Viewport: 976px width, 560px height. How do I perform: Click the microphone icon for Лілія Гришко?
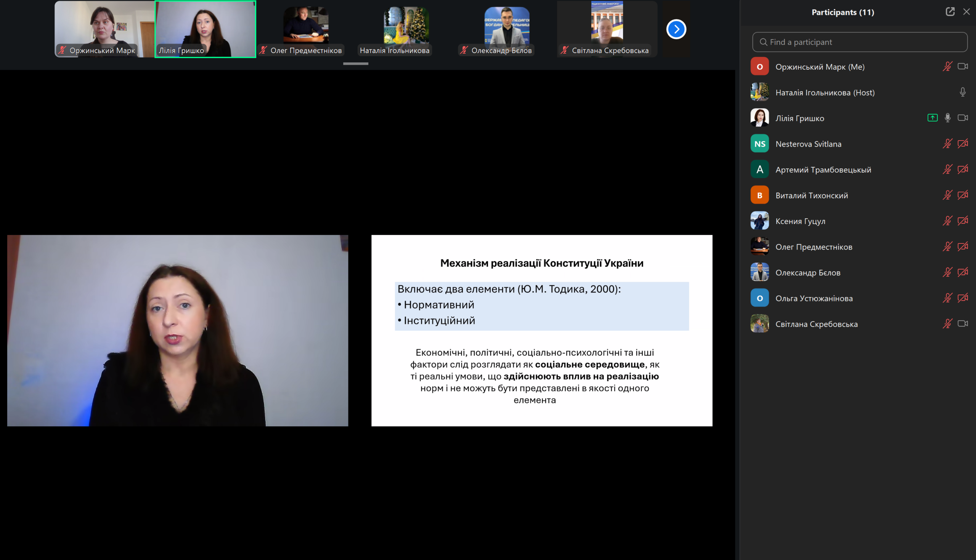947,118
